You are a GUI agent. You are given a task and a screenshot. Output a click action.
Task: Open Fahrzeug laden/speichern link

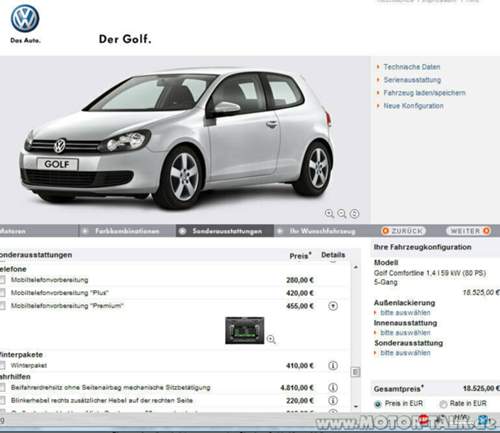point(424,93)
